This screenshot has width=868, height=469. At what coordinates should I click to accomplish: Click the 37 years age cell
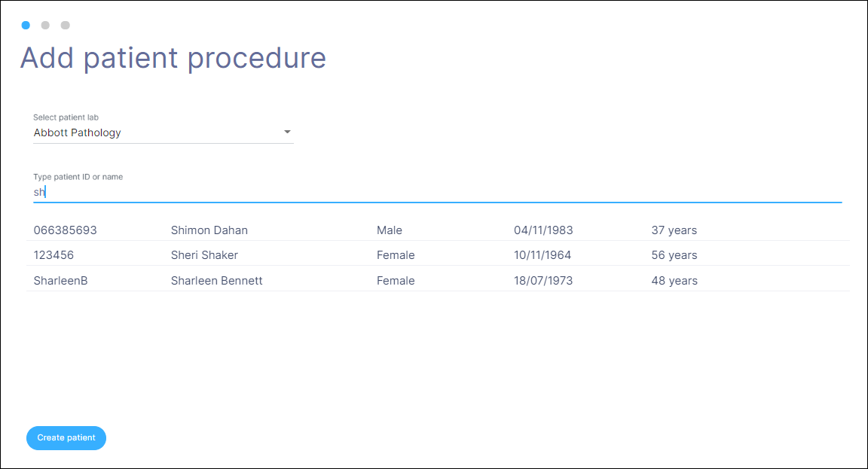click(x=674, y=230)
